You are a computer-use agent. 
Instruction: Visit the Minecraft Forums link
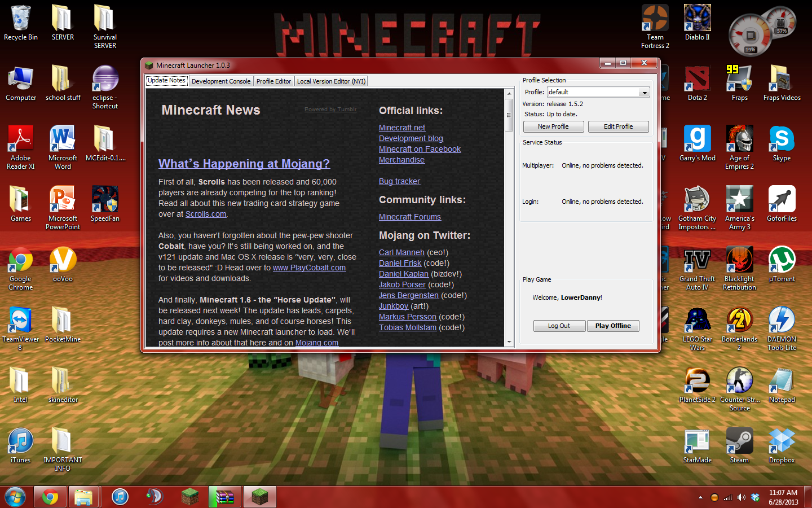pos(410,217)
